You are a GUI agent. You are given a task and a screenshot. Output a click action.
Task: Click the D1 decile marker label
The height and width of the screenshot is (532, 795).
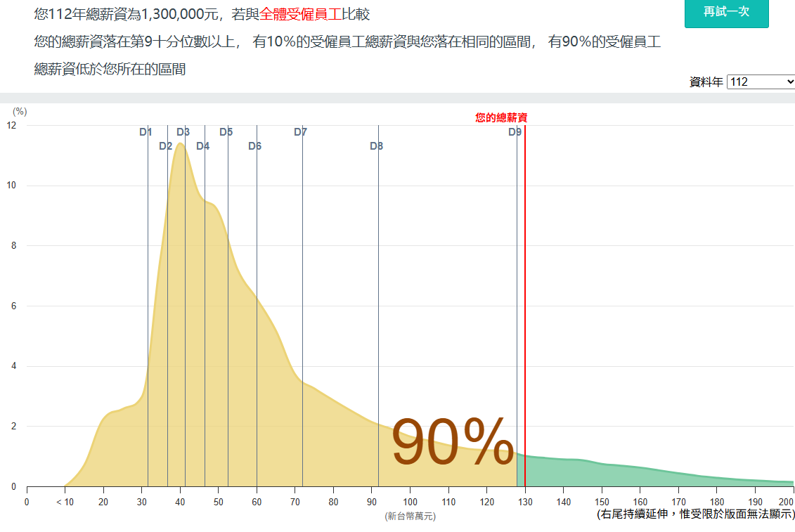pyautogui.click(x=146, y=132)
